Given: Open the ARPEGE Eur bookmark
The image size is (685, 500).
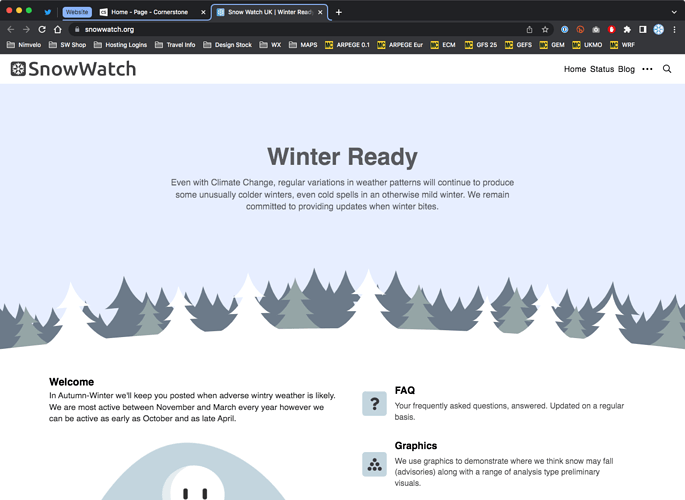Looking at the screenshot, I should tap(400, 45).
